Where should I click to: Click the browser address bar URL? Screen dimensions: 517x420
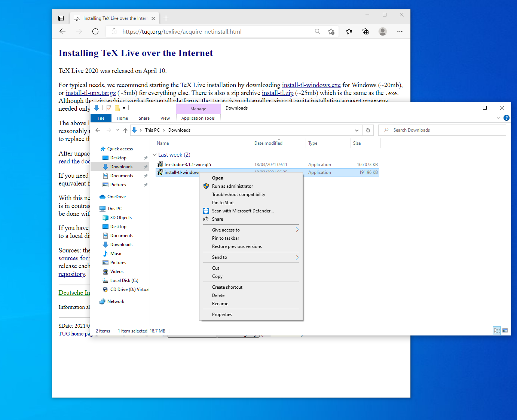pos(182,31)
